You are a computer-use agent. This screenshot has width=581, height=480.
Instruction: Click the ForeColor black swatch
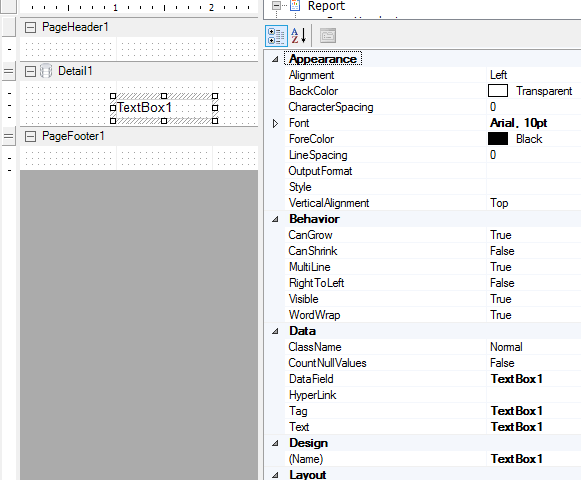click(x=498, y=139)
